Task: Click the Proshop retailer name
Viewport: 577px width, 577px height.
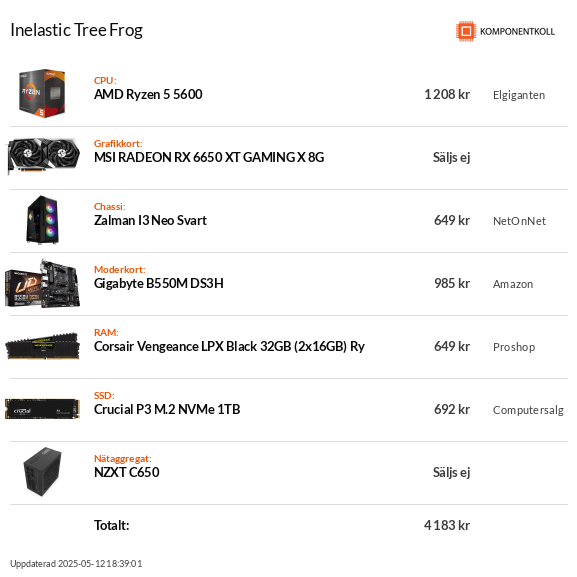Action: (x=514, y=347)
